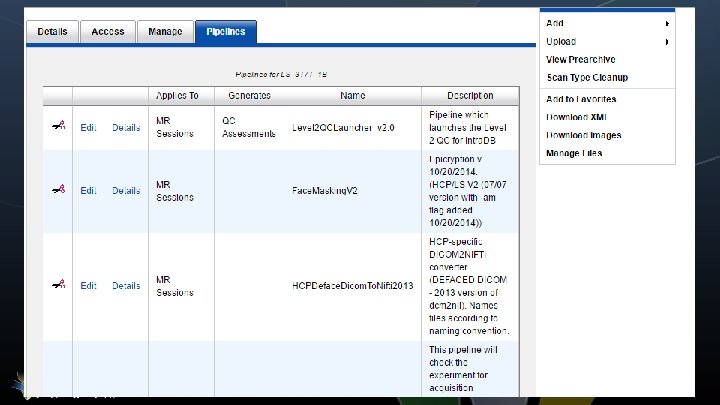View Details for Level2QCLauncher pipeline
This screenshot has height=405, width=720.
point(126,128)
